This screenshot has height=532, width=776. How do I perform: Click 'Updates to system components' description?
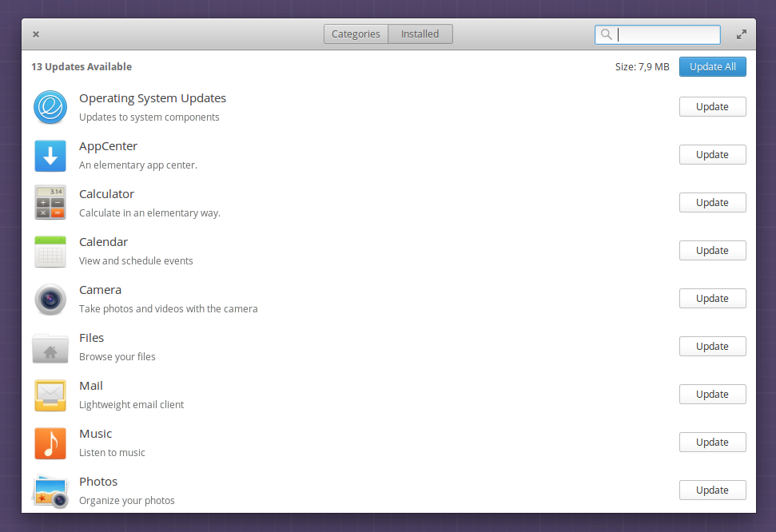[x=149, y=117]
